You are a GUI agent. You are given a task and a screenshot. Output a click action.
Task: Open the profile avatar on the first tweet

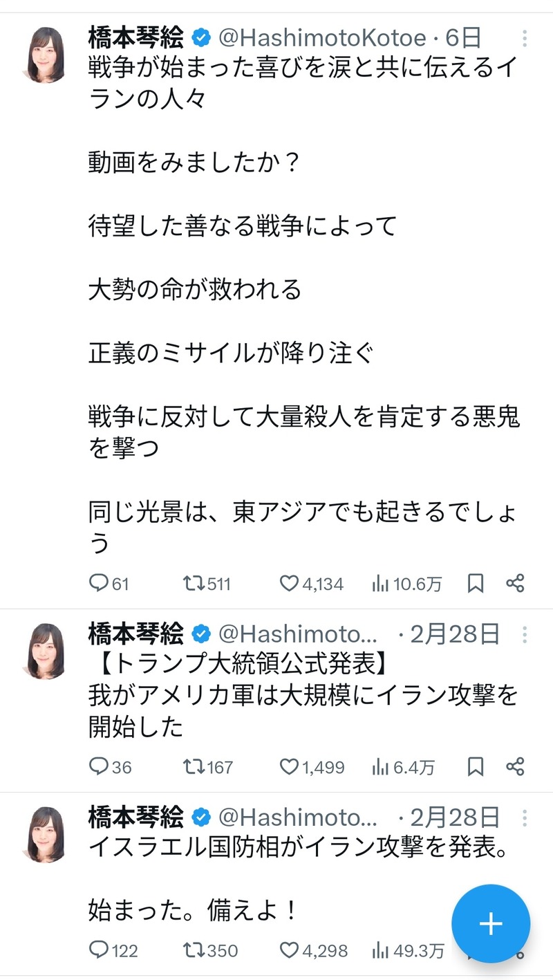click(x=45, y=55)
